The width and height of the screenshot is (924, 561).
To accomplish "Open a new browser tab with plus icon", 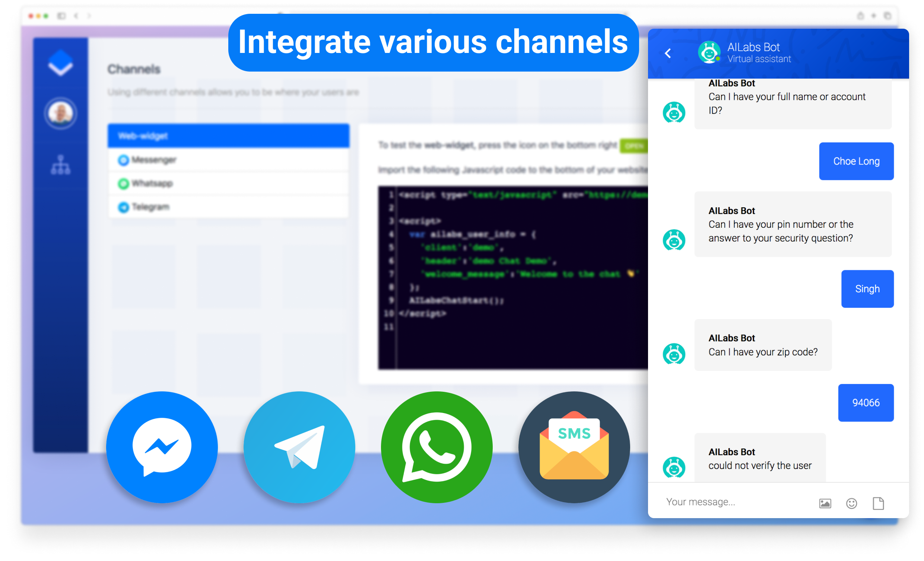I will click(x=874, y=16).
